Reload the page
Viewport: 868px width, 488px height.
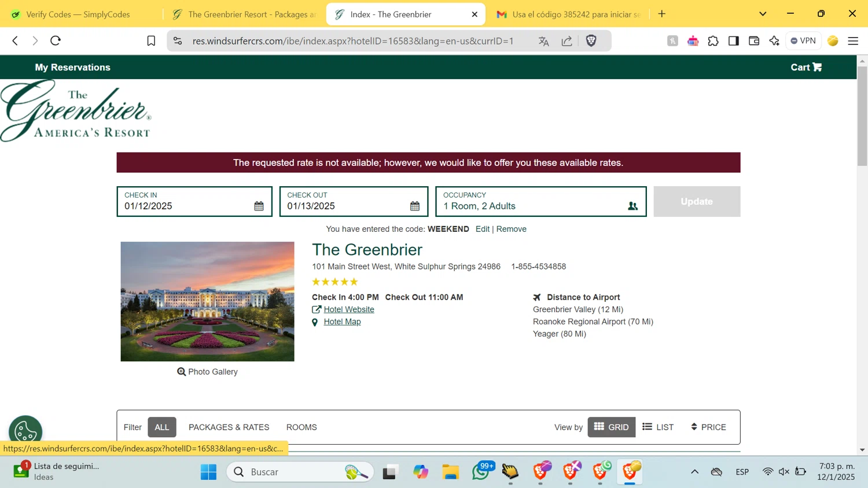click(56, 40)
